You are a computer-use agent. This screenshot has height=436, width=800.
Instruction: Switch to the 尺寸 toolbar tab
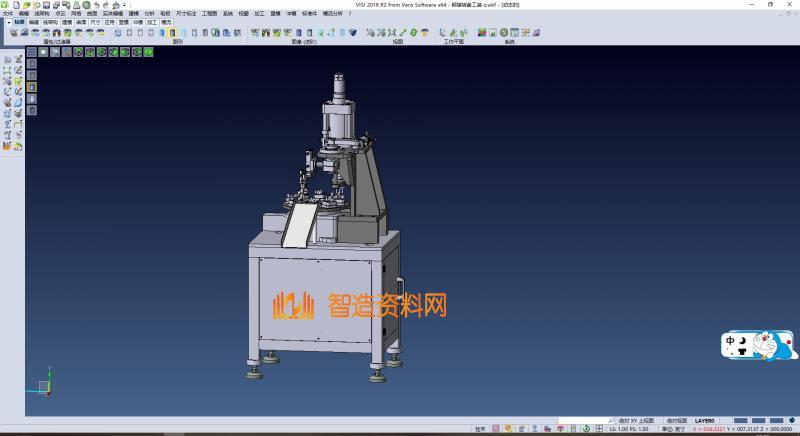95,21
